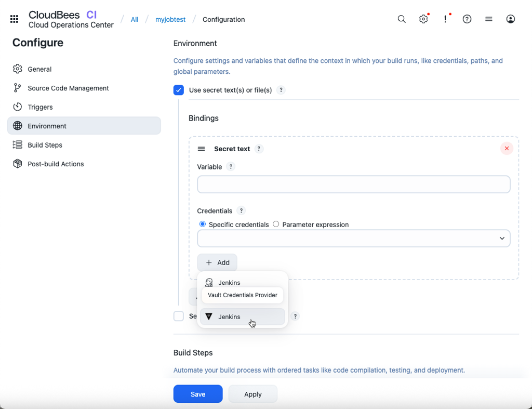Click the Environment section heading
The width and height of the screenshot is (532, 409).
pos(195,43)
